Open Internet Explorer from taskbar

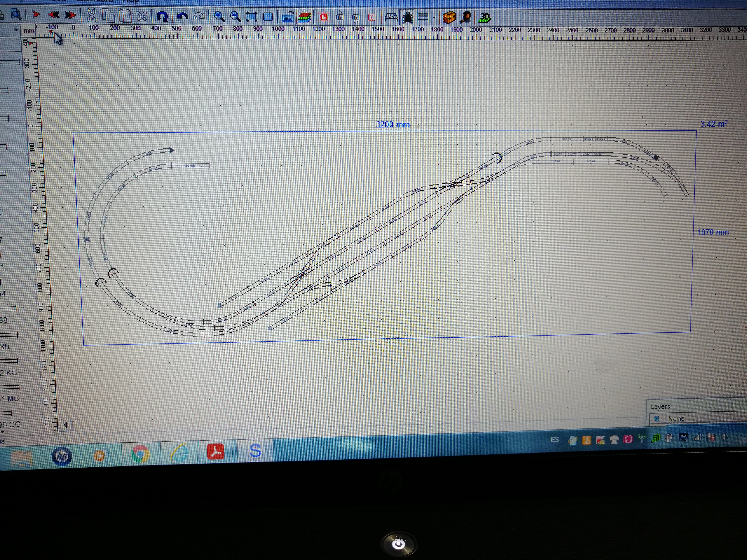(179, 452)
